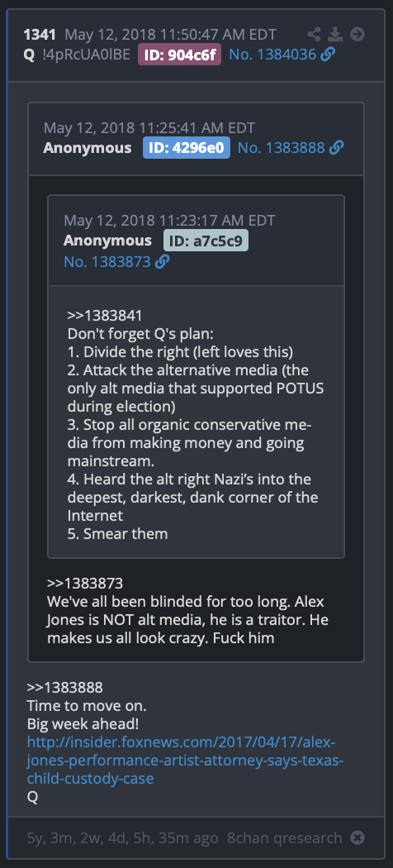Image resolution: width=393 pixels, height=868 pixels.
Task: Open post link No. 1383873
Action: click(107, 261)
